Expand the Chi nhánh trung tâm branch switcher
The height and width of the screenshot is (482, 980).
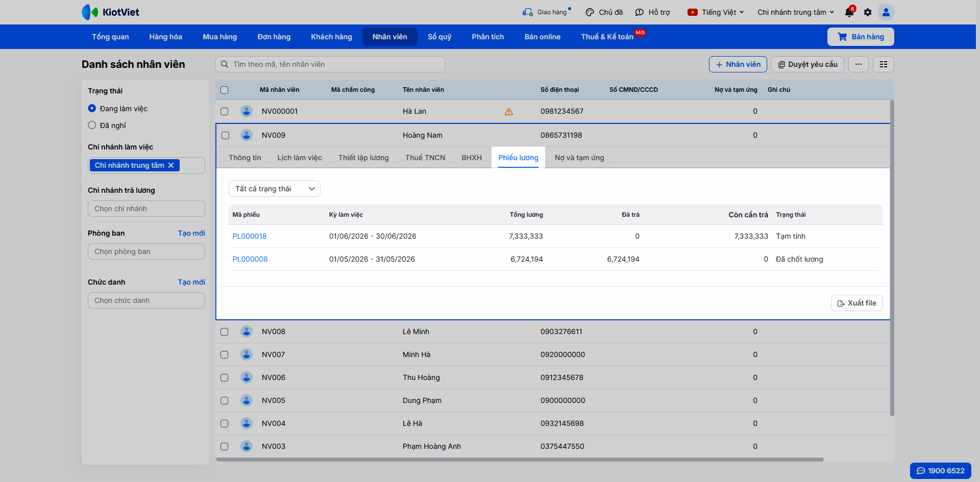point(796,12)
